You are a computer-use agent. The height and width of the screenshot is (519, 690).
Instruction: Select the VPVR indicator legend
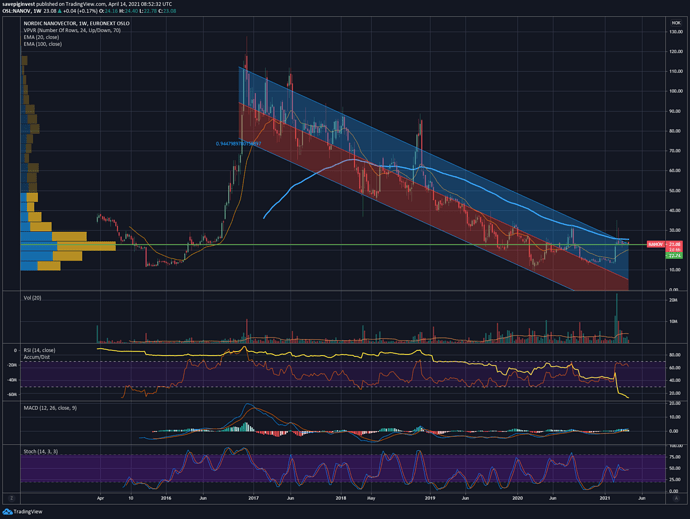pyautogui.click(x=72, y=30)
